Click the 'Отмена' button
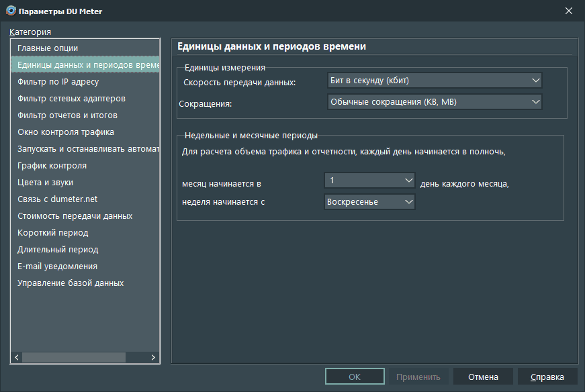The image size is (585, 392). pos(483,377)
